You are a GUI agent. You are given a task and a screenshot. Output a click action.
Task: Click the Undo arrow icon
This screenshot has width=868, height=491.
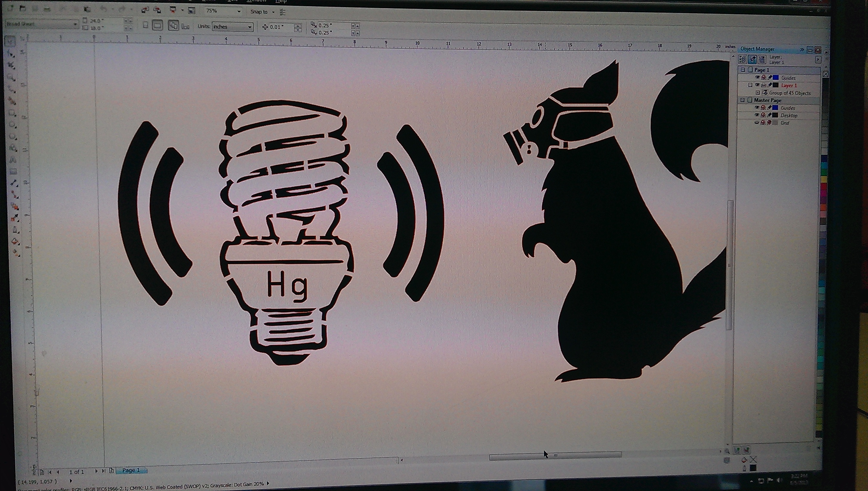click(104, 9)
